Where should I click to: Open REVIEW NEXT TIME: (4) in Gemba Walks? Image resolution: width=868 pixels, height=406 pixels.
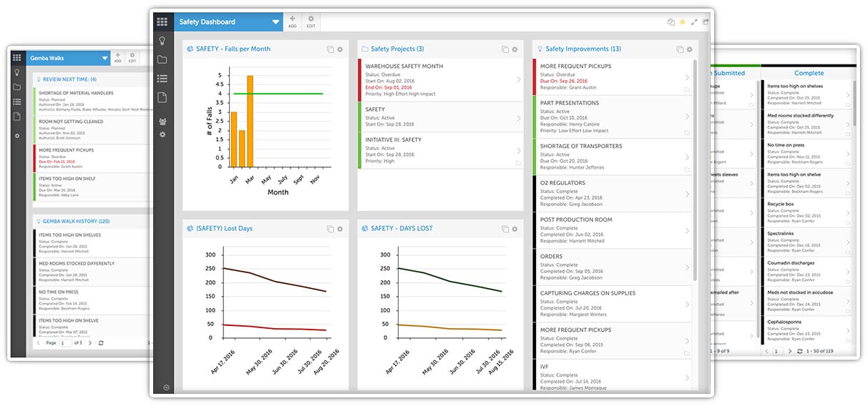point(69,79)
